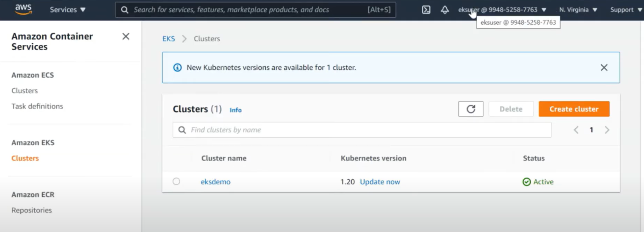Click the Amazon ECS section heading

[x=33, y=75]
